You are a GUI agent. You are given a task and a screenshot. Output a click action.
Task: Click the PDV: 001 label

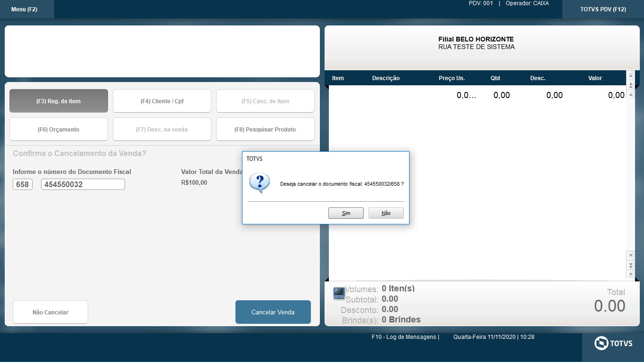click(x=481, y=3)
